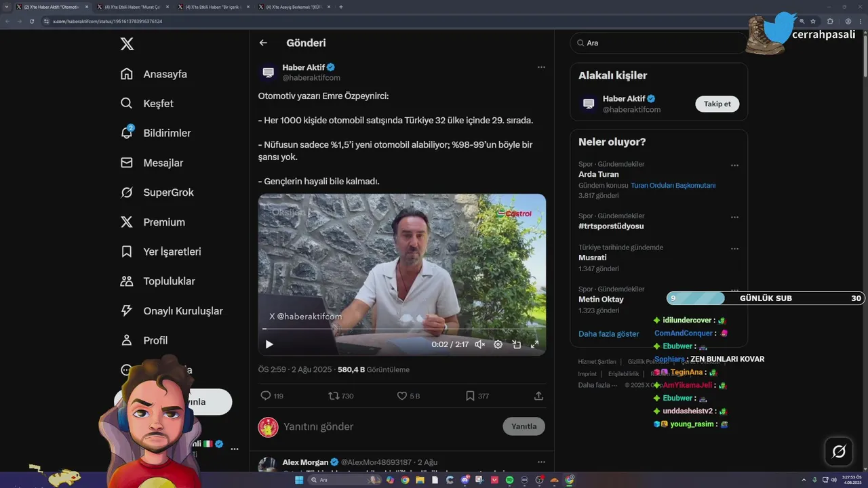The image size is (868, 488).
Task: Open Haber Aktif profile from the post header
Action: coord(304,67)
